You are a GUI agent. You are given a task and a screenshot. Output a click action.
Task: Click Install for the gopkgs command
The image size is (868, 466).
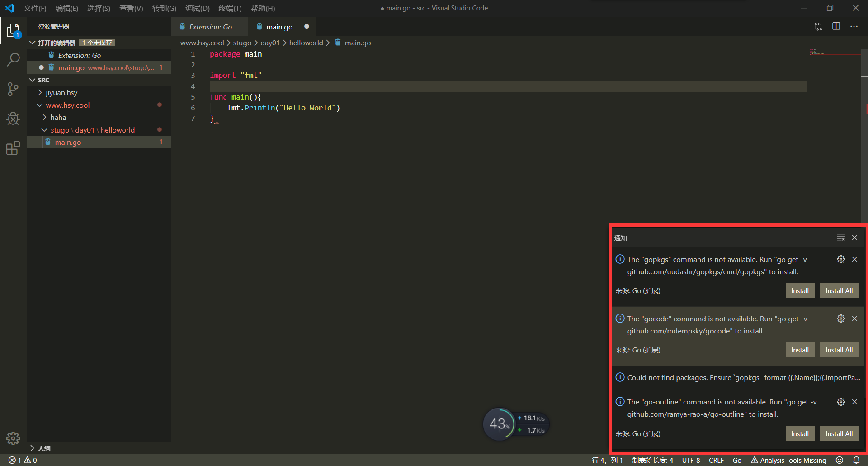(800, 291)
